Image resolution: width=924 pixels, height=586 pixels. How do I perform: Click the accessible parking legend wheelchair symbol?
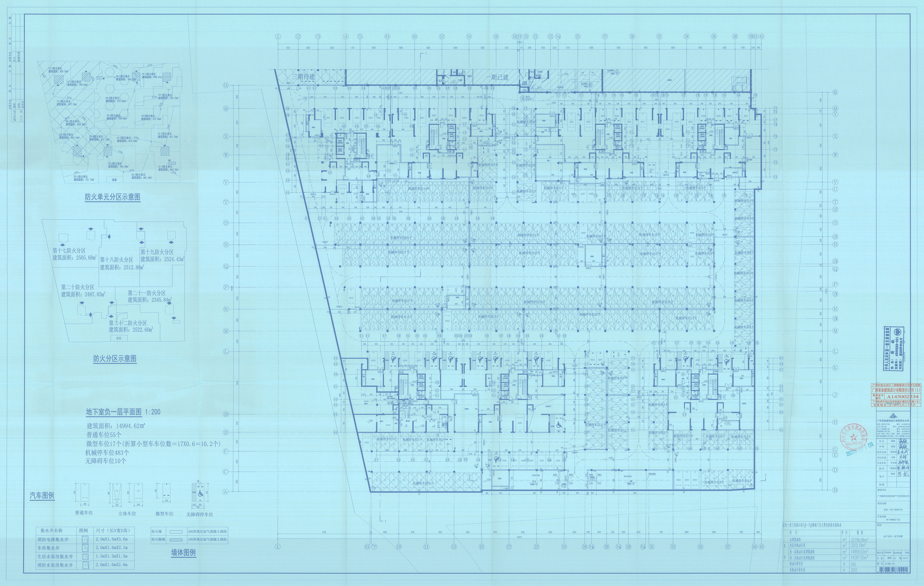200,494
